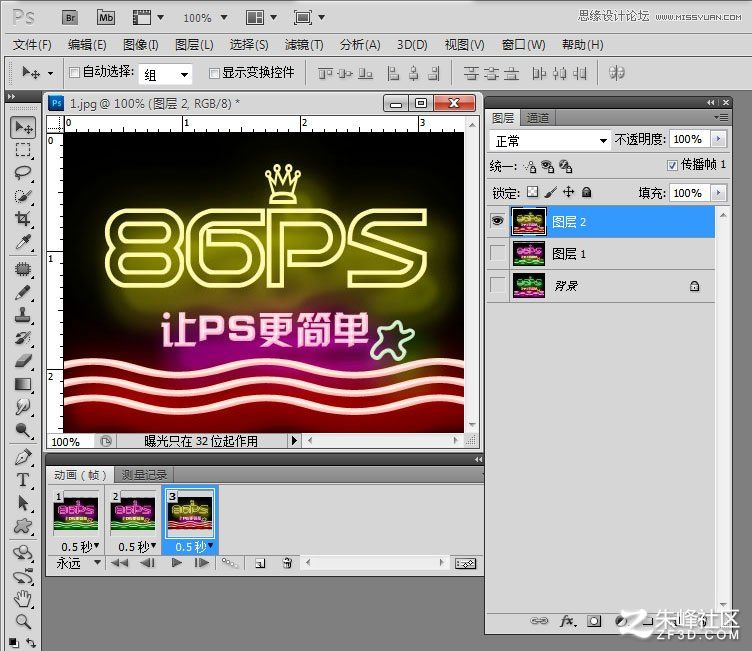The image size is (752, 651).
Task: Enable 显示变换控件 checkbox
Action: [214, 73]
